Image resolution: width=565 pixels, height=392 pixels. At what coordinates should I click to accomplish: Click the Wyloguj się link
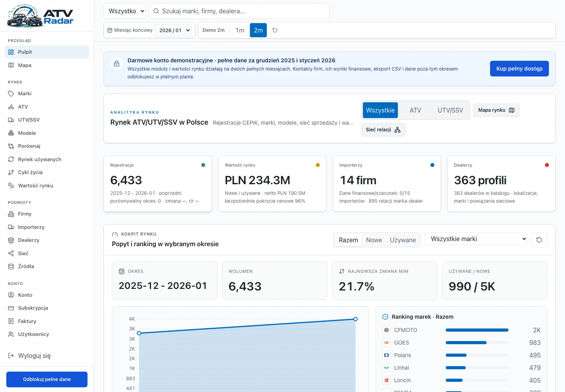47,356
